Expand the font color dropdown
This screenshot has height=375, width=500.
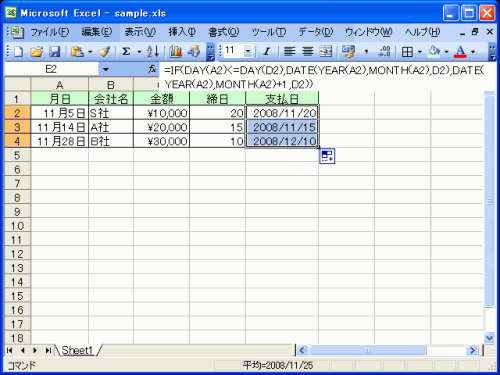473,52
